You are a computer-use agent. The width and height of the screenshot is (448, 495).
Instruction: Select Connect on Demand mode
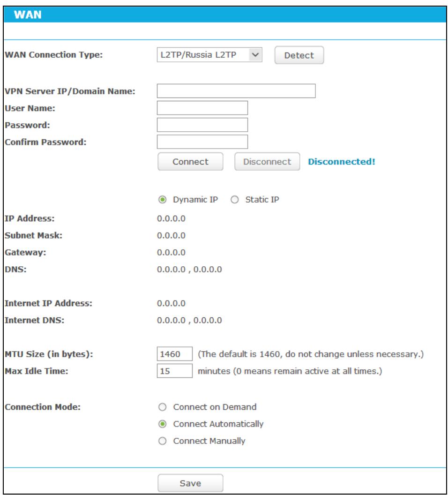163,407
